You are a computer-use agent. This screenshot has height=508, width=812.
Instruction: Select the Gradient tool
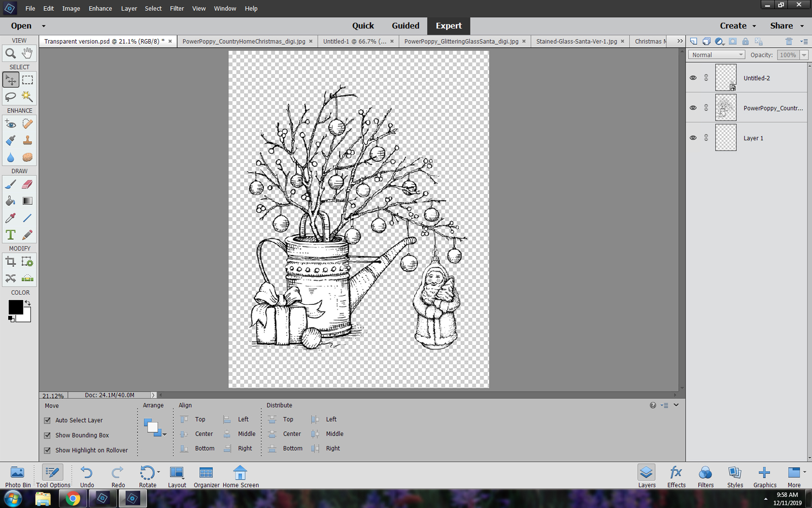[x=27, y=201]
